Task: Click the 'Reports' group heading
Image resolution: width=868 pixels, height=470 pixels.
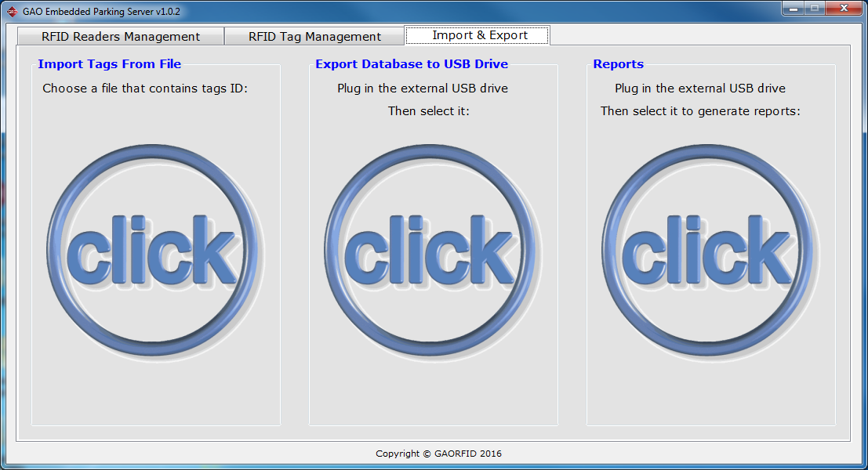Action: click(618, 64)
